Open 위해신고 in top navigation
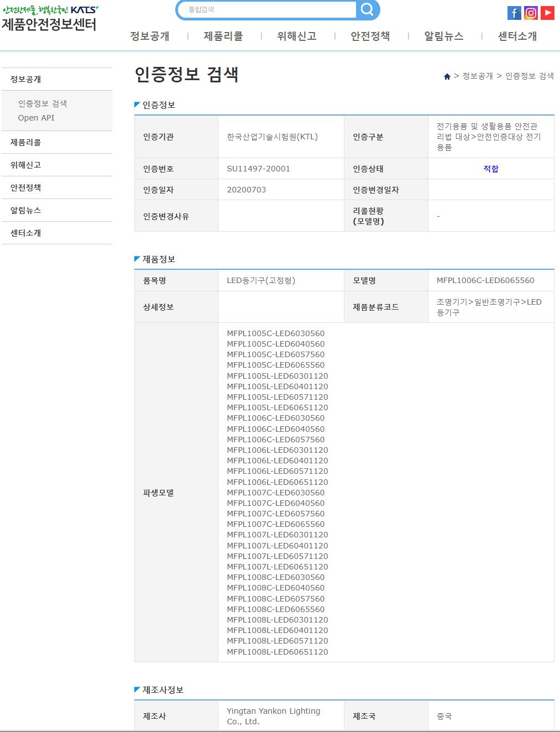Image resolution: width=560 pixels, height=732 pixels. tap(297, 36)
